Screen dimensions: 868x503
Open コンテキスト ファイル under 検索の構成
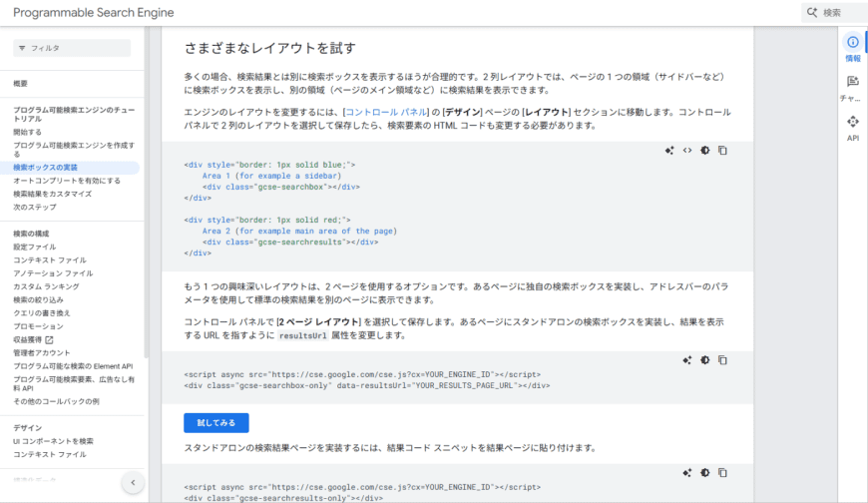click(x=50, y=260)
